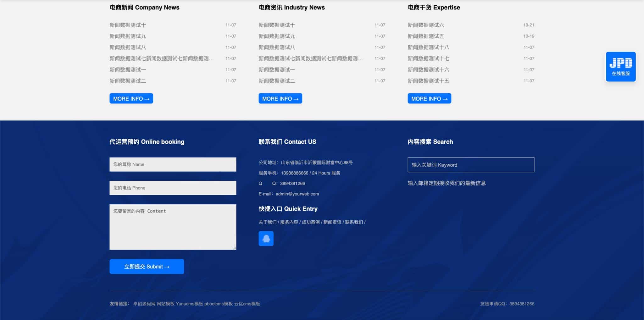
Task: Click the service phone number 13988886666
Action: coord(295,173)
